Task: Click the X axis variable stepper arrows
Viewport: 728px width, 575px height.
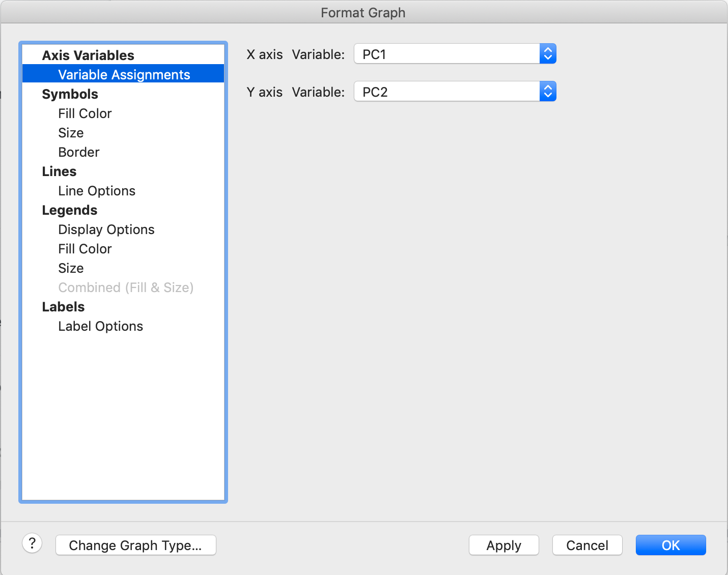Action: (x=548, y=53)
